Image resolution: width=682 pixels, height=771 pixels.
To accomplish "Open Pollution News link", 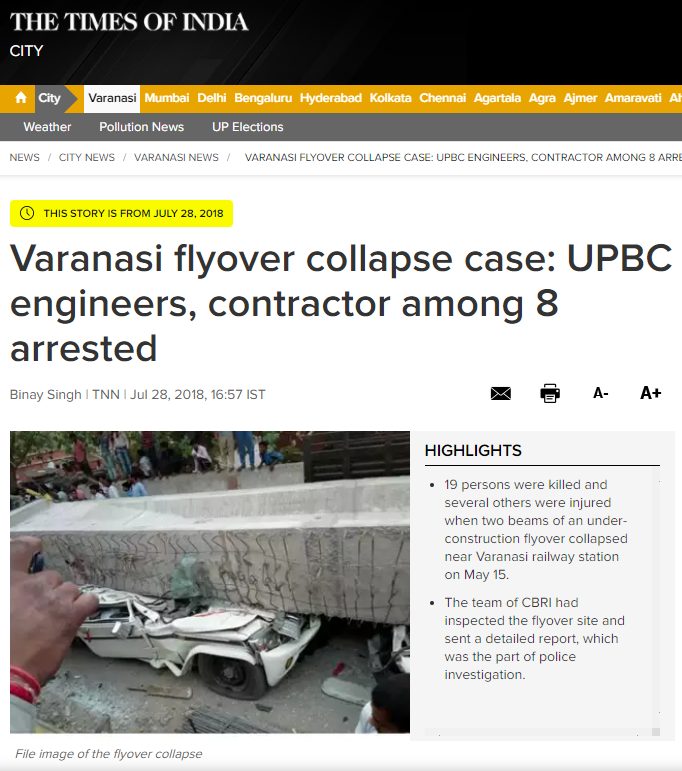I will (x=142, y=127).
